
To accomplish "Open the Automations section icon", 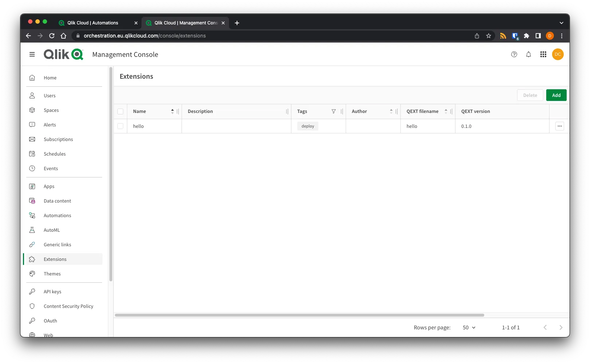I will pos(32,215).
